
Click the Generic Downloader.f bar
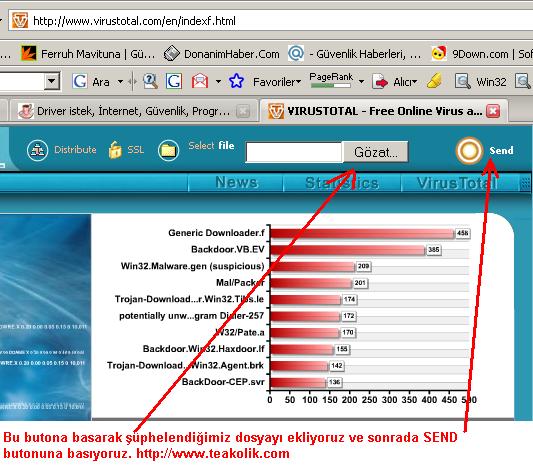pos(362,233)
